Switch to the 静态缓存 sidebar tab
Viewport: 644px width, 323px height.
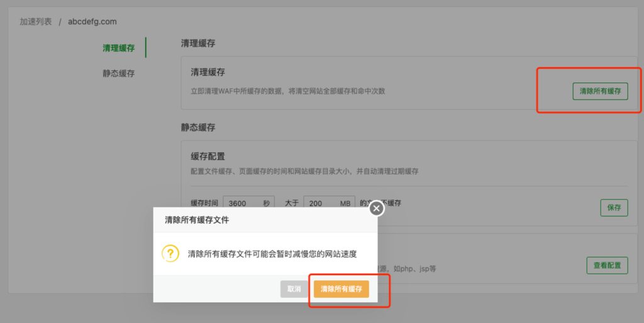(x=119, y=74)
